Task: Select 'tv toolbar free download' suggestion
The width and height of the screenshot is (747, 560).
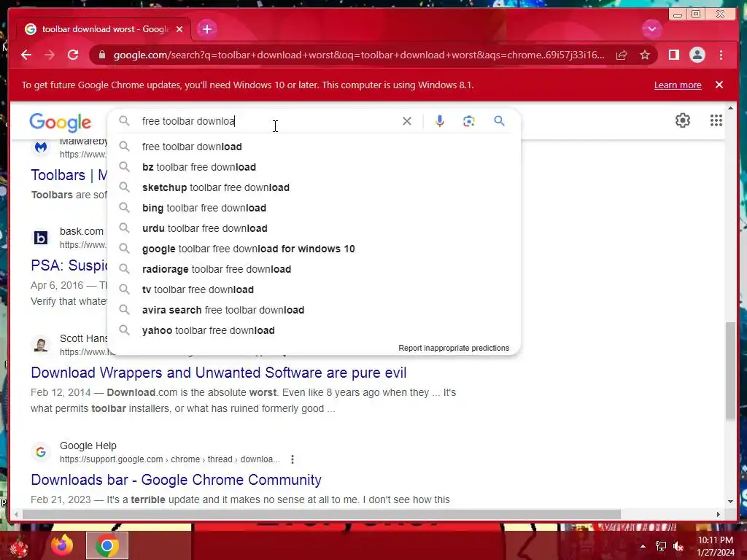Action: (x=314, y=290)
